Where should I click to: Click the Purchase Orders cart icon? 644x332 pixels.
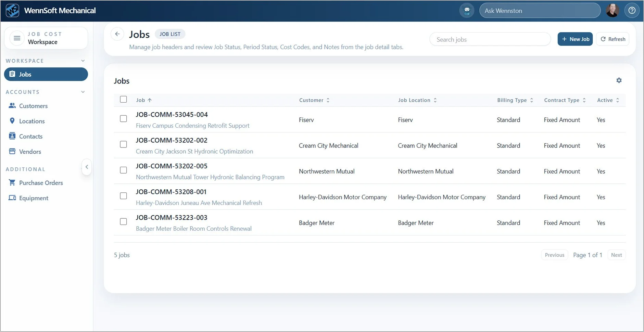(x=12, y=182)
